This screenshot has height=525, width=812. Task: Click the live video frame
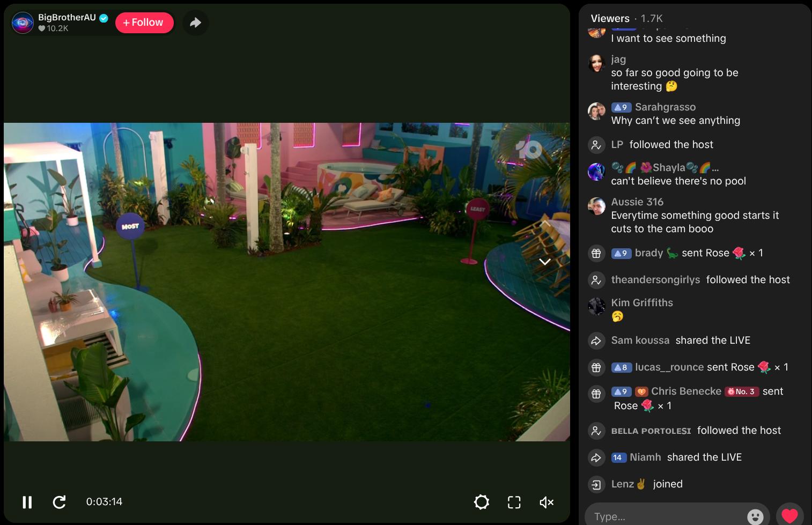tap(287, 282)
